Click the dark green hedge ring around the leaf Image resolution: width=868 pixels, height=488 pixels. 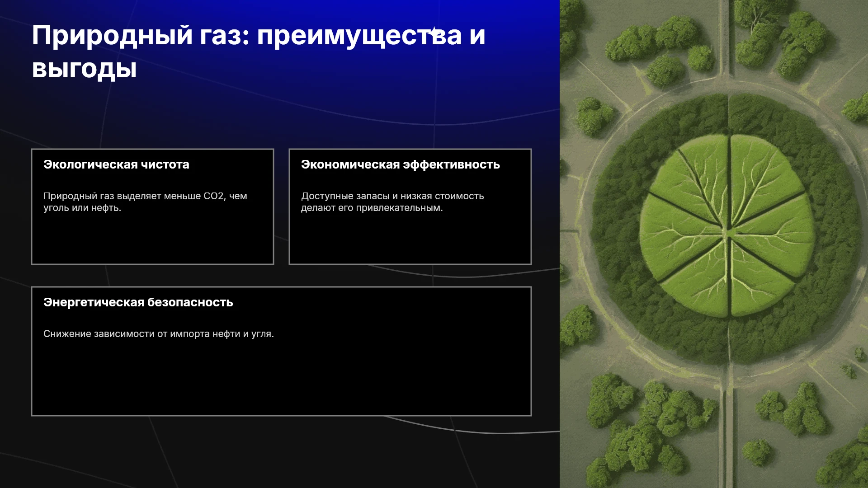pyautogui.click(x=615, y=226)
